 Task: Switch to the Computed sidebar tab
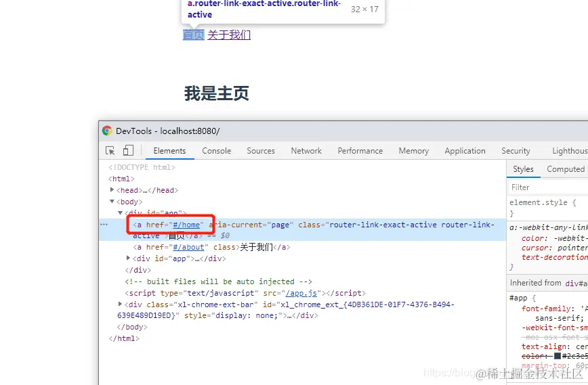(566, 169)
